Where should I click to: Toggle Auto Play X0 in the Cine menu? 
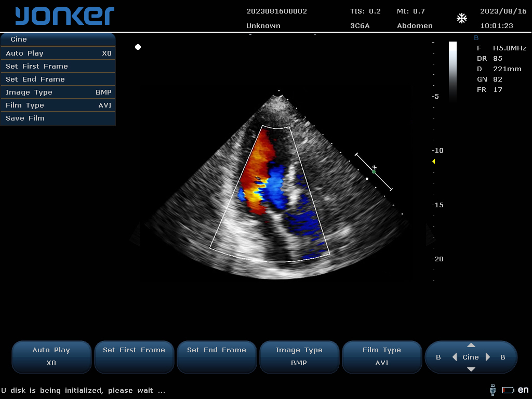click(x=58, y=53)
